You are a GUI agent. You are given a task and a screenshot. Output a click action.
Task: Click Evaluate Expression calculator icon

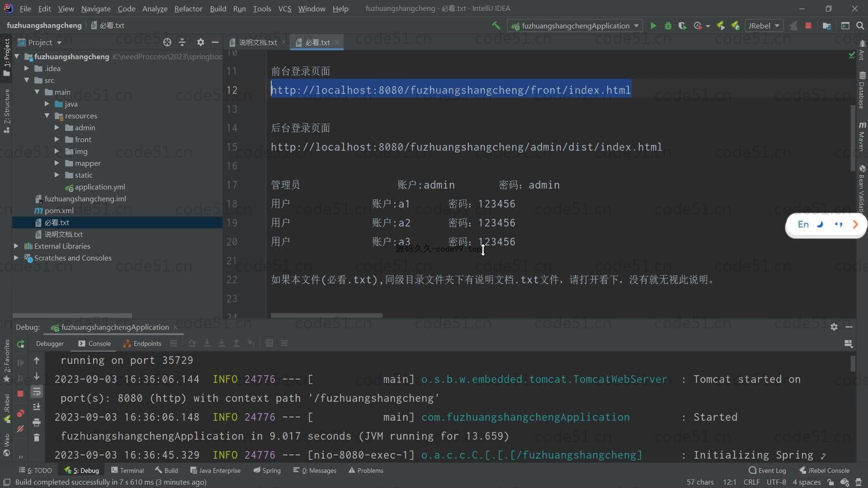[x=269, y=343]
